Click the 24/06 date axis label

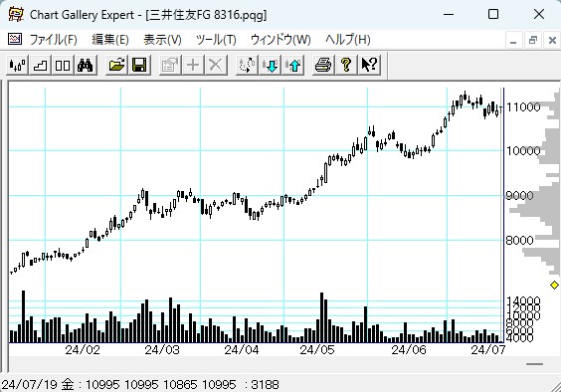pyautogui.click(x=409, y=350)
